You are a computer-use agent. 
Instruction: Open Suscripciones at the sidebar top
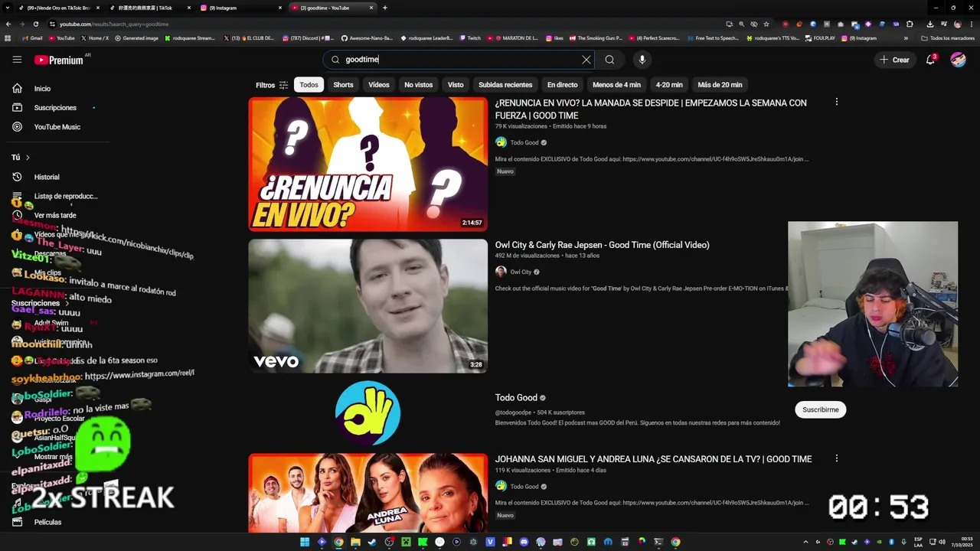pos(55,108)
